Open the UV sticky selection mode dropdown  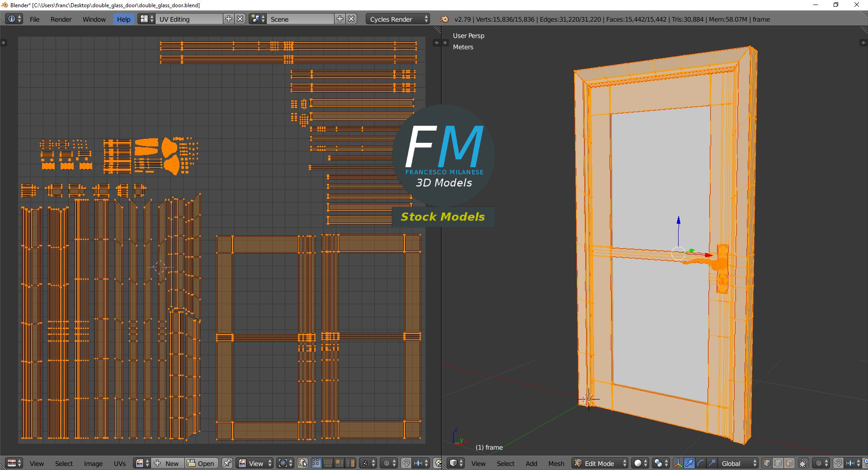tap(368, 463)
